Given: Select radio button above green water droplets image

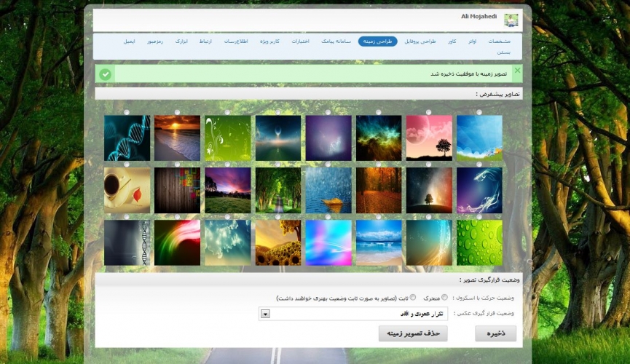Looking at the screenshot, I should tap(479, 217).
